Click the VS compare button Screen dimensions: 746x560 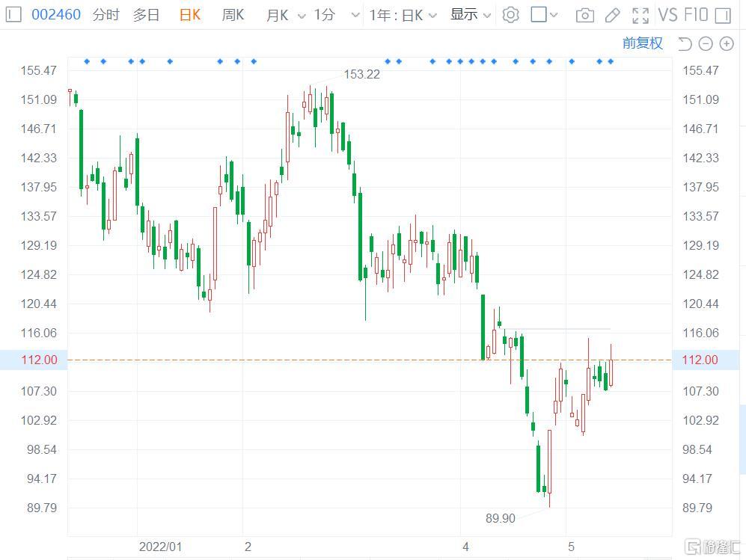pos(667,14)
